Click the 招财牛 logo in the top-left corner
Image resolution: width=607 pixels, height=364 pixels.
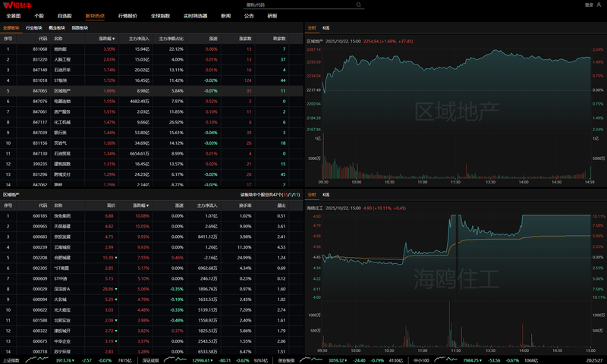[x=17, y=5]
